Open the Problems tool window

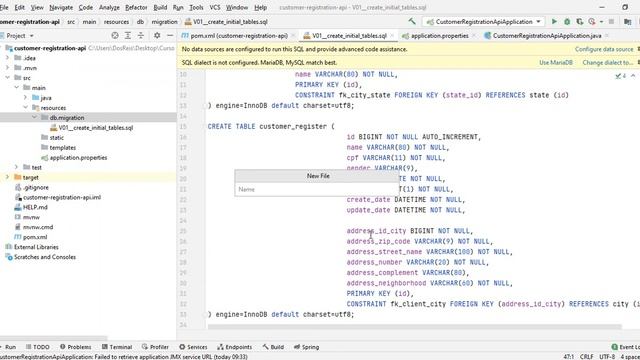coord(76,347)
